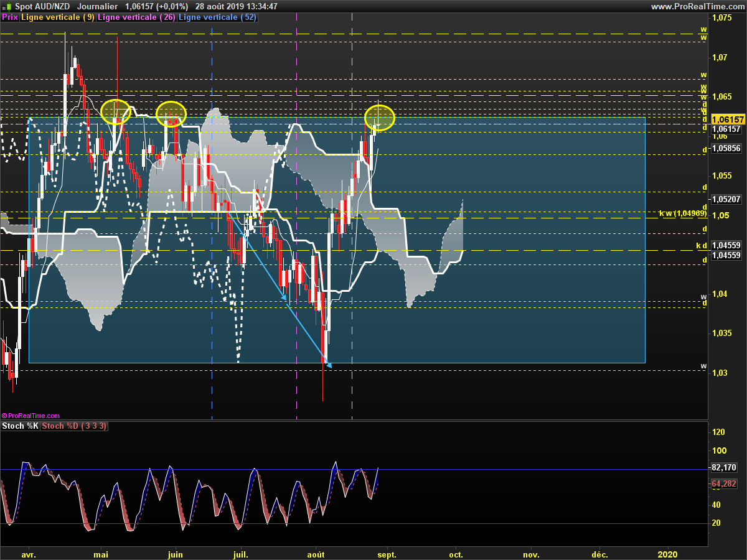The height and width of the screenshot is (560, 747).
Task: Click the 1,05856 price tag on axis
Action: click(x=726, y=149)
